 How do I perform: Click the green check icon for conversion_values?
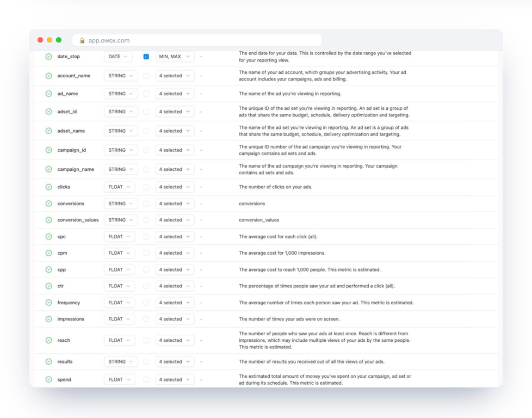[x=48, y=220]
